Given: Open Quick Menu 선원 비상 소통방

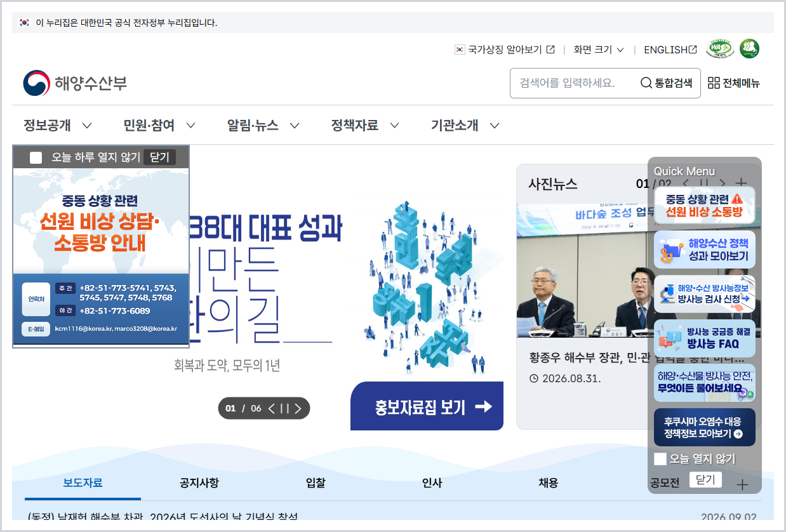Looking at the screenshot, I should [x=705, y=205].
